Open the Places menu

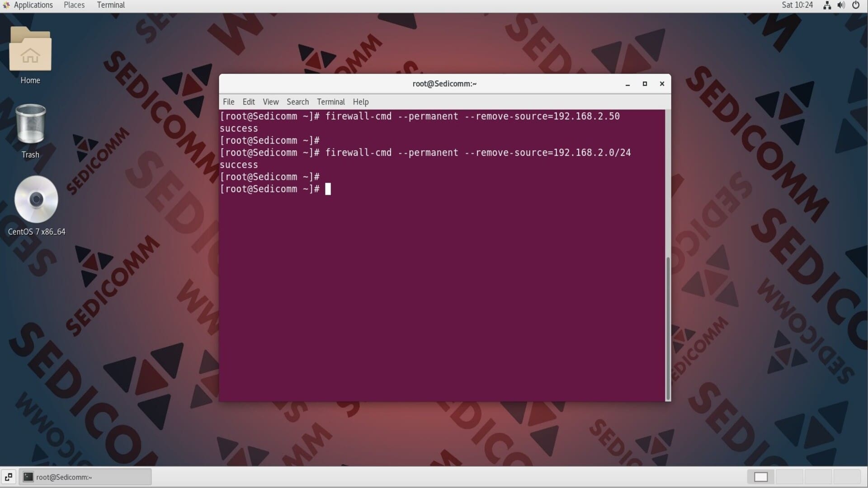pos(74,5)
